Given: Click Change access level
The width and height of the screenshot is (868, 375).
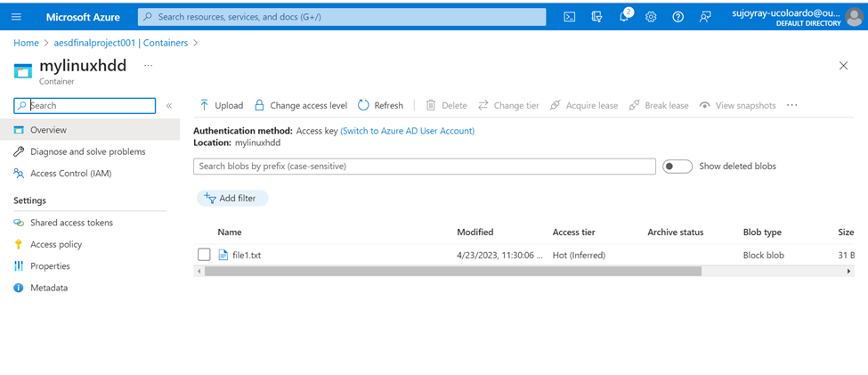Looking at the screenshot, I should [301, 105].
